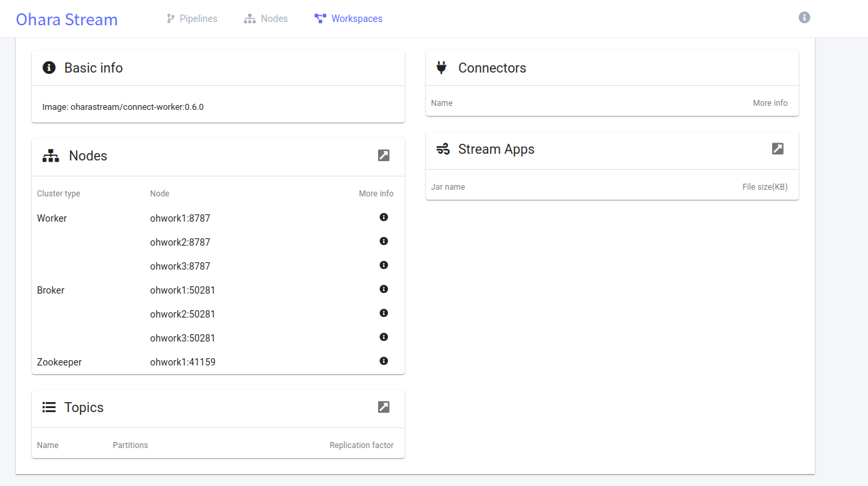Click the Node column header
Image resolution: width=868 pixels, height=486 pixels.
pos(160,194)
